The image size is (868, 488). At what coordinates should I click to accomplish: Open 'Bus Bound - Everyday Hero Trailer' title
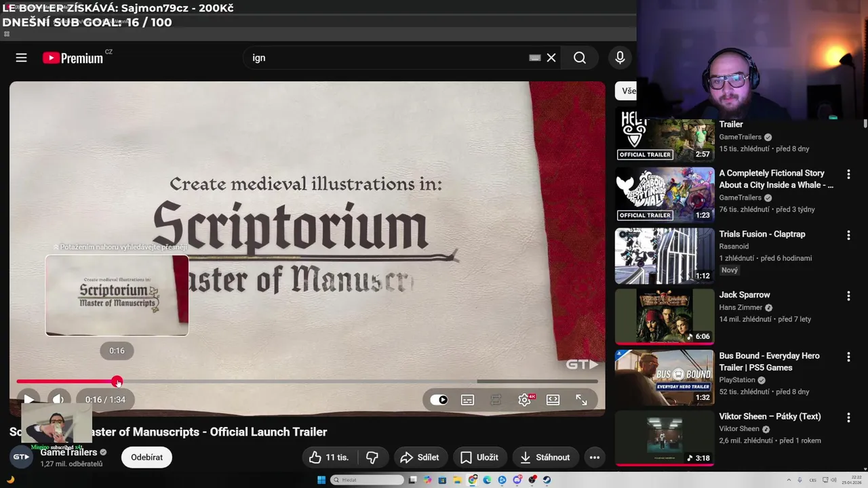coord(770,361)
